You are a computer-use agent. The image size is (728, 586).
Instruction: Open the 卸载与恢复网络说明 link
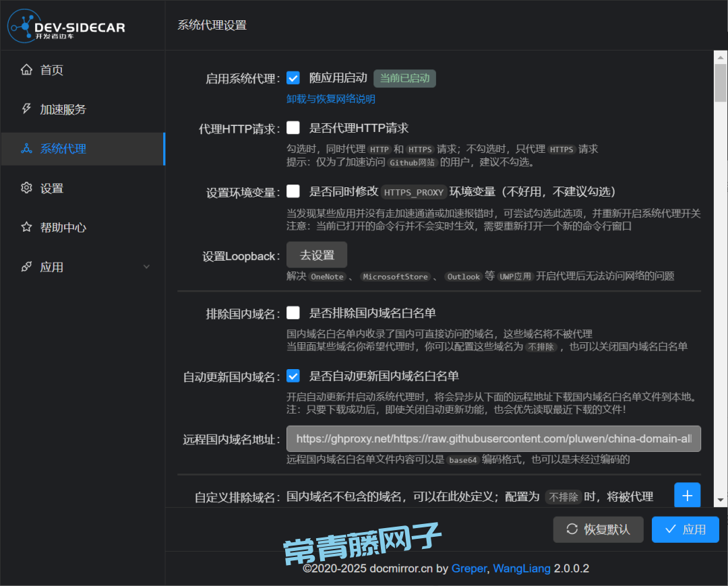[x=330, y=99]
